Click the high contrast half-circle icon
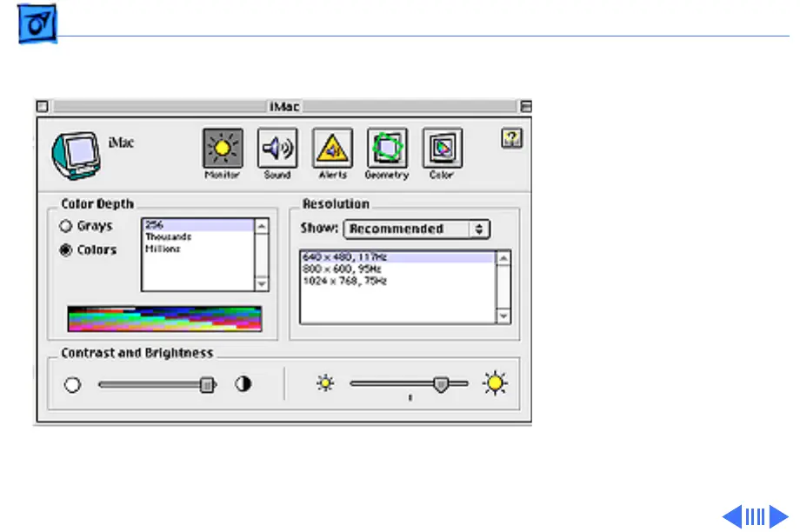The height and width of the screenshot is (532, 800). point(243,384)
